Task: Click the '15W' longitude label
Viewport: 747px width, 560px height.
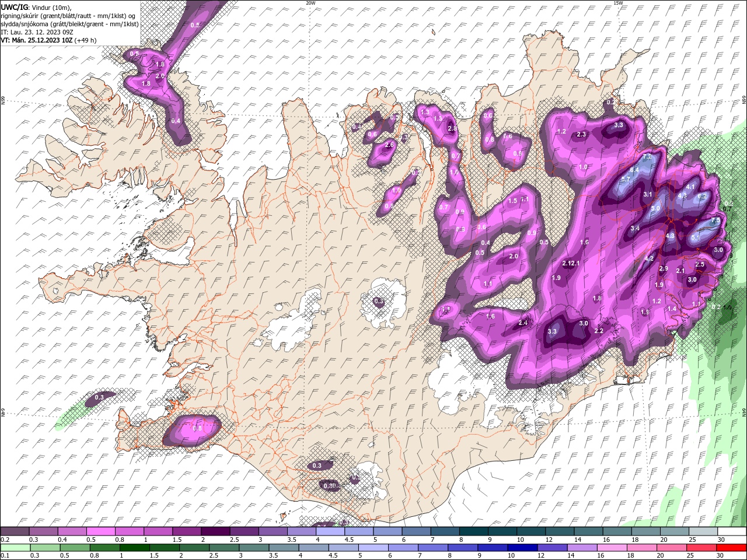Action: click(618, 3)
